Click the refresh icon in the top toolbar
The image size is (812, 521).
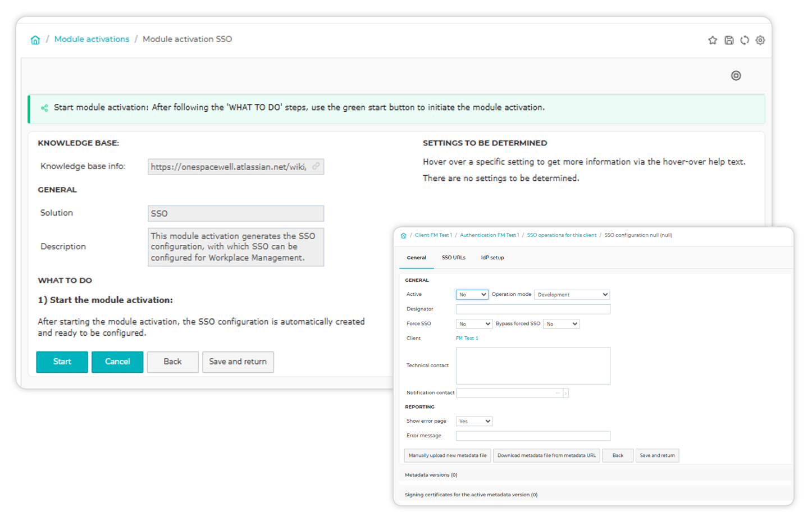(x=745, y=40)
